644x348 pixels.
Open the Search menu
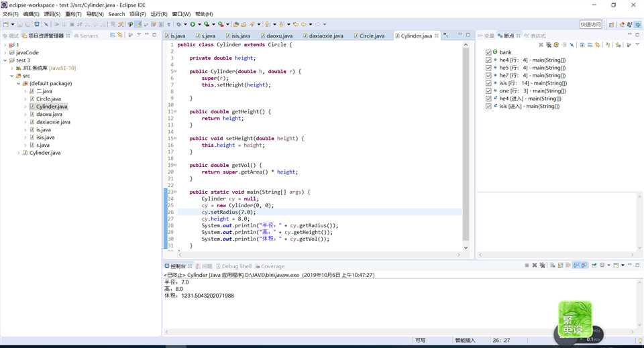tap(117, 14)
